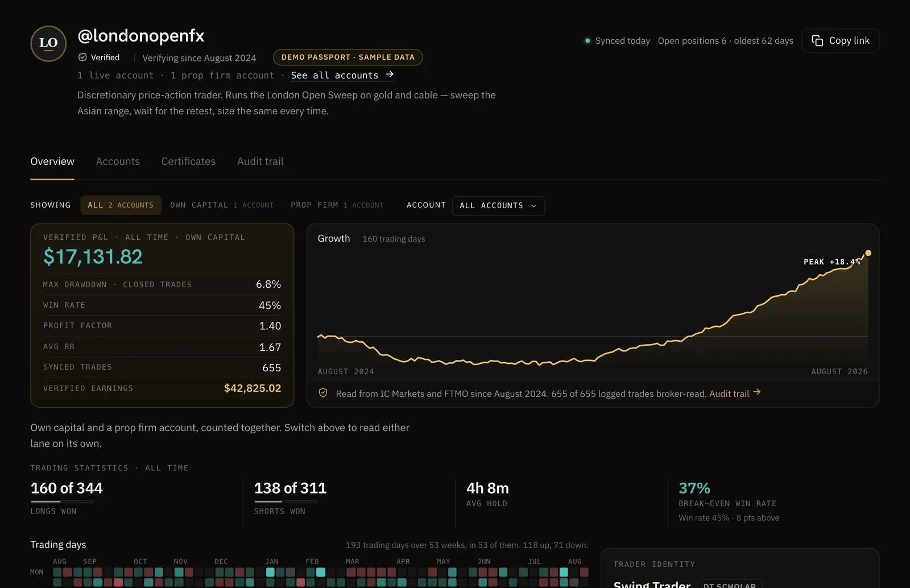Click the Verified shield icon

tap(82, 57)
